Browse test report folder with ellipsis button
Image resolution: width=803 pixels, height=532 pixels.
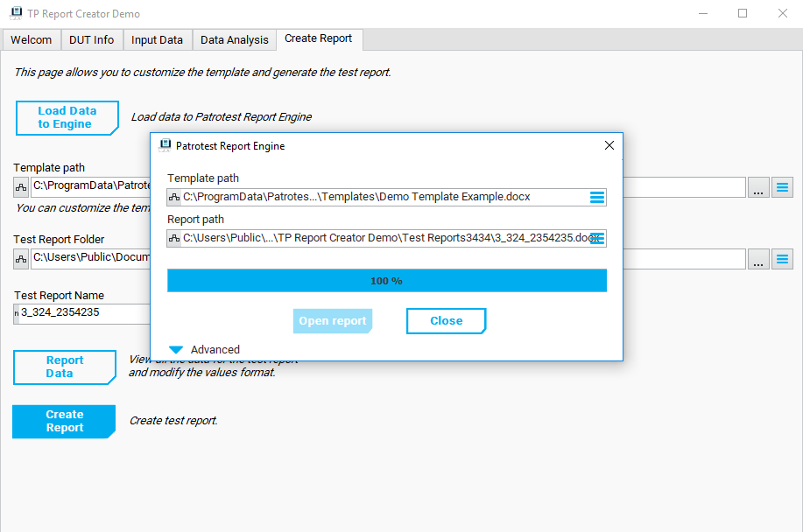pos(758,258)
